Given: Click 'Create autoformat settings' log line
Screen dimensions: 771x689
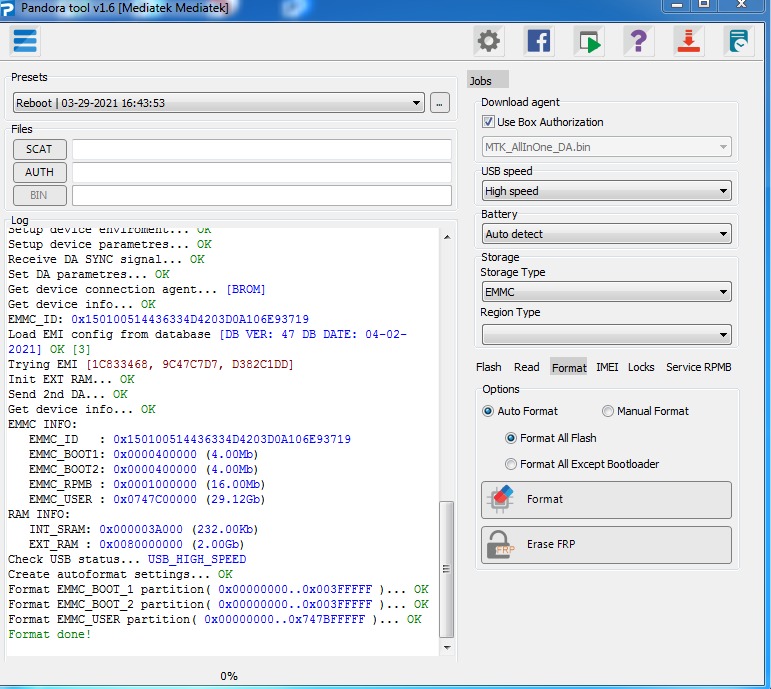Looking at the screenshot, I should click(120, 574).
